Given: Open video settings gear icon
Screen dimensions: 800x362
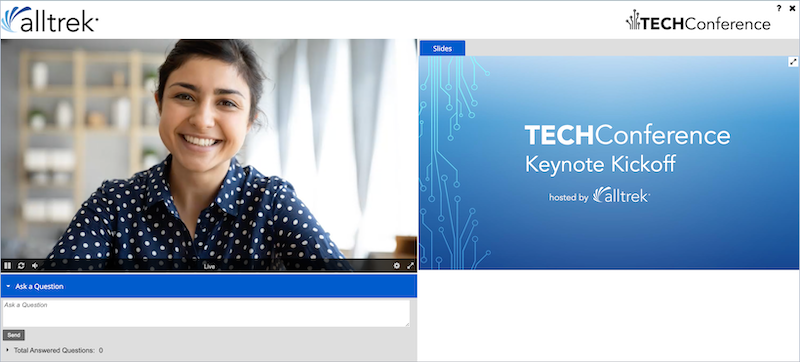Looking at the screenshot, I should (x=396, y=266).
